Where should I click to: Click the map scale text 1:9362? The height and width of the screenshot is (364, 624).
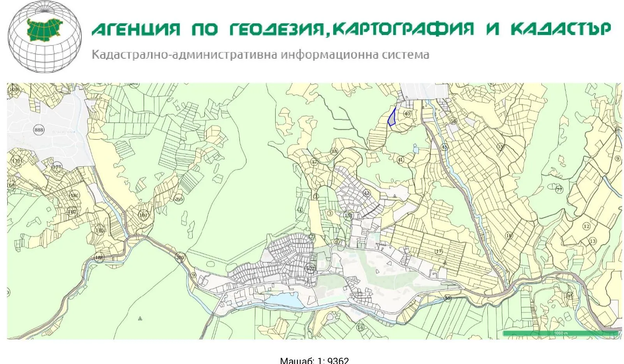(x=314, y=360)
